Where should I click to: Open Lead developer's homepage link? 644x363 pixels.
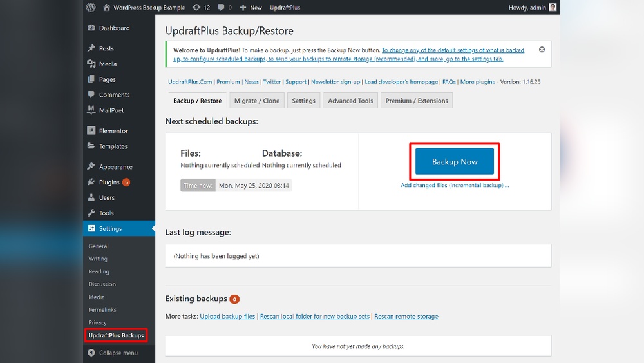(401, 82)
